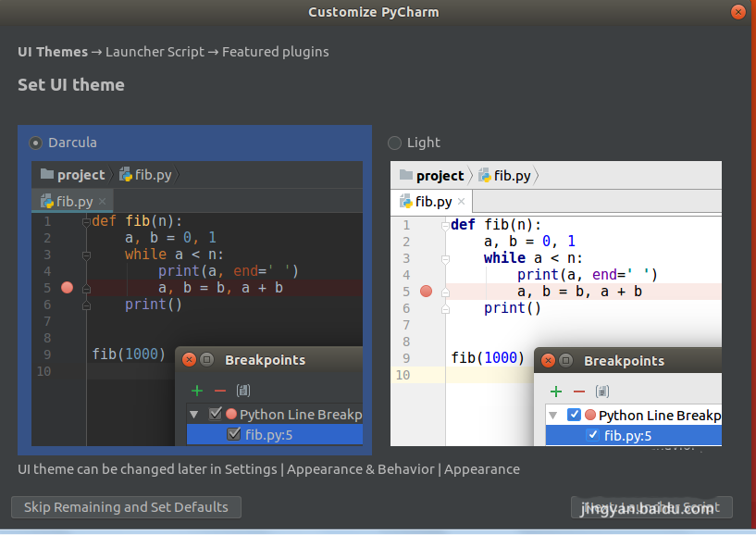Click Skip Remaining and Set Defaults button
This screenshot has width=756, height=535.
coord(126,507)
